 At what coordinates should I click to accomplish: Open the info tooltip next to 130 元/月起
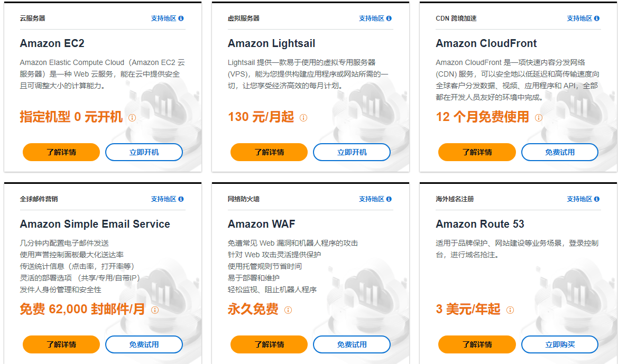(302, 118)
